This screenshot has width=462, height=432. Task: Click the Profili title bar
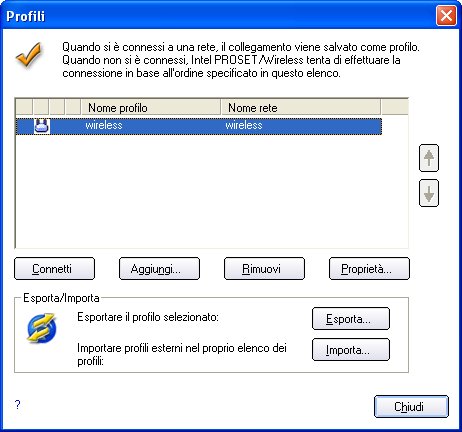point(220,15)
